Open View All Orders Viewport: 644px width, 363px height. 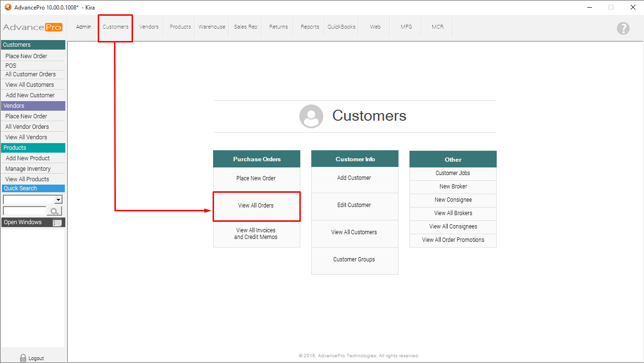tap(256, 206)
